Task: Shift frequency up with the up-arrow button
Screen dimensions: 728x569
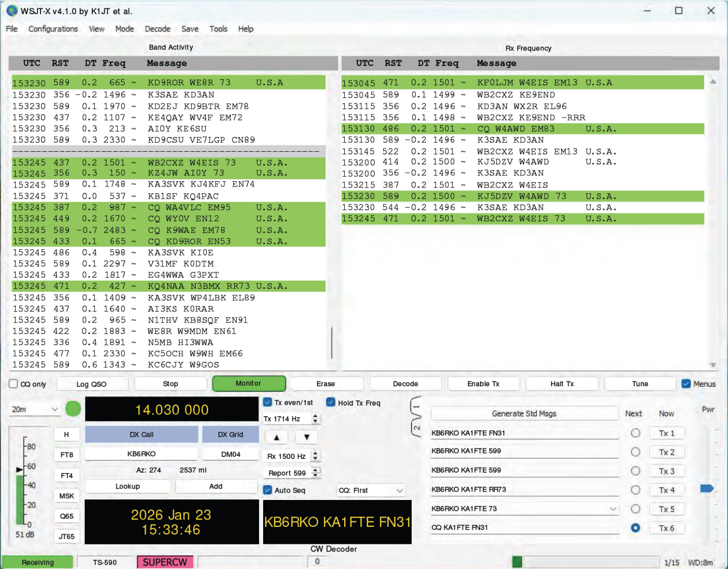Action: [x=276, y=437]
